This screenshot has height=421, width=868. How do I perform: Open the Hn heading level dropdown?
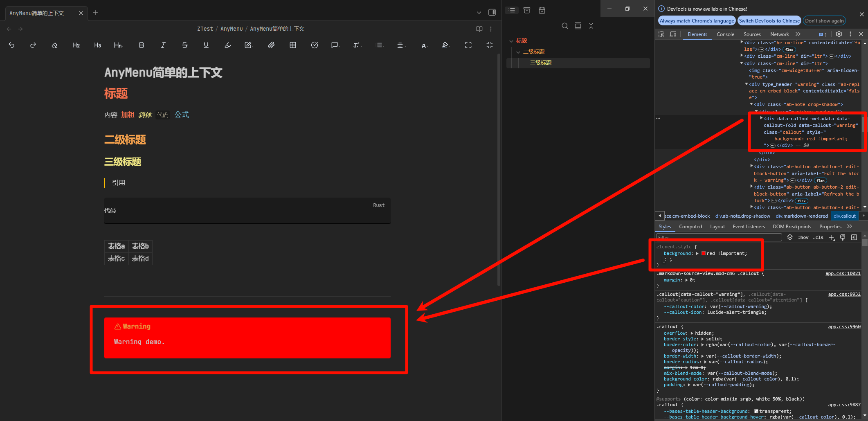click(118, 45)
